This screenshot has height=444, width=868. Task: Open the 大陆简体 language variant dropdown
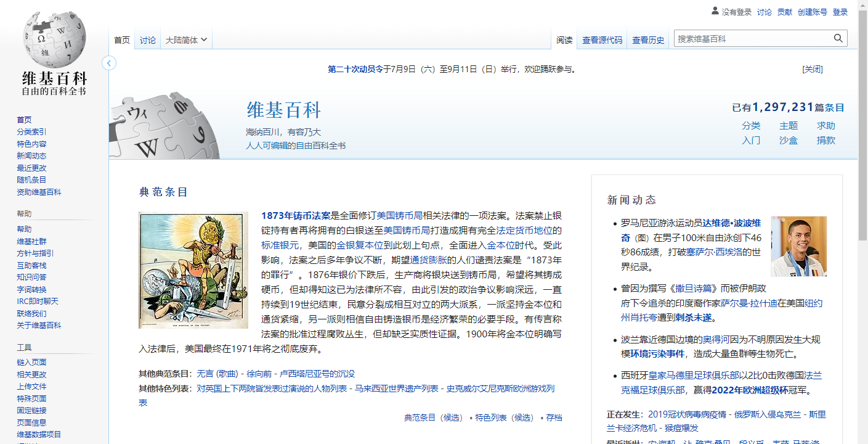click(x=186, y=40)
